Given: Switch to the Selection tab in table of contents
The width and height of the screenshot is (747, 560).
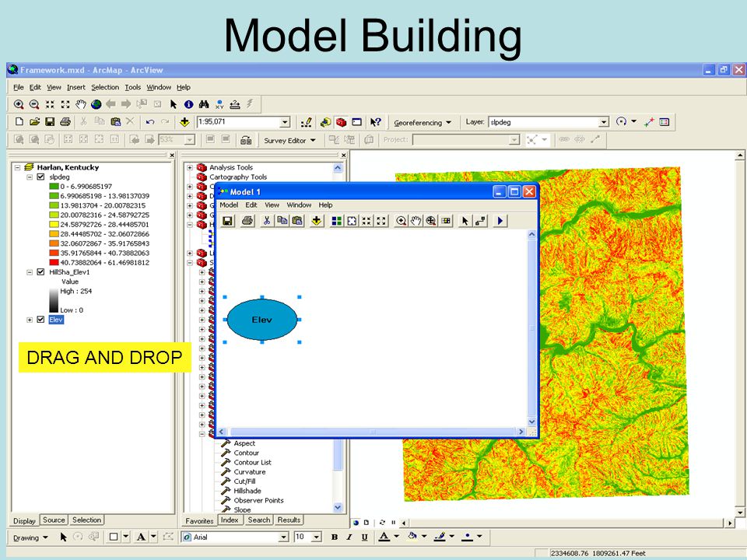Looking at the screenshot, I should tap(86, 520).
